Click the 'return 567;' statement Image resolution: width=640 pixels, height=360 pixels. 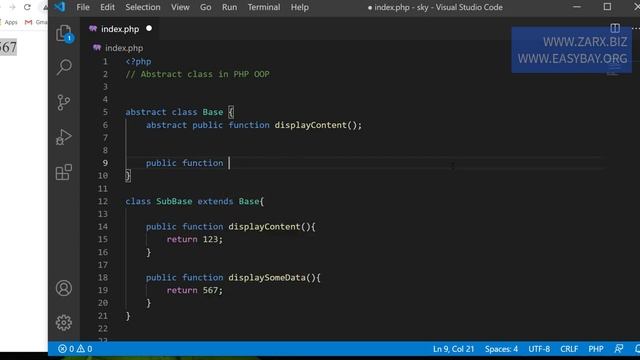(195, 290)
